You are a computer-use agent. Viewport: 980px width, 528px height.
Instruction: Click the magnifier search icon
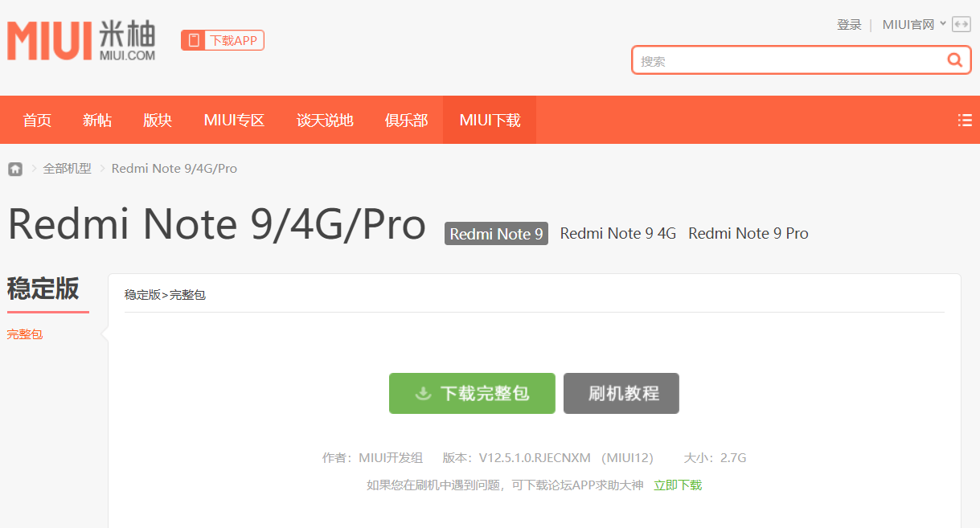pyautogui.click(x=954, y=59)
